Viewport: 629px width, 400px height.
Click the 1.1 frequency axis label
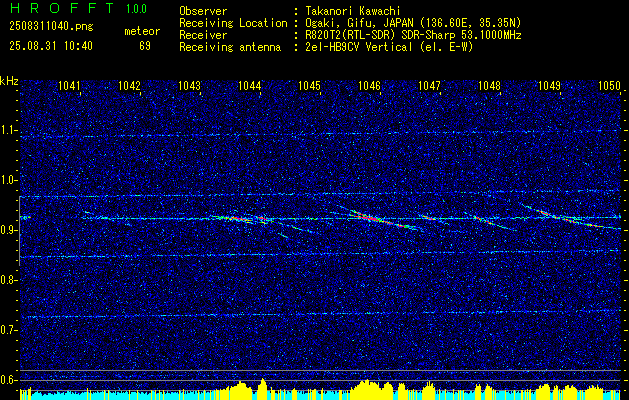tap(9, 130)
